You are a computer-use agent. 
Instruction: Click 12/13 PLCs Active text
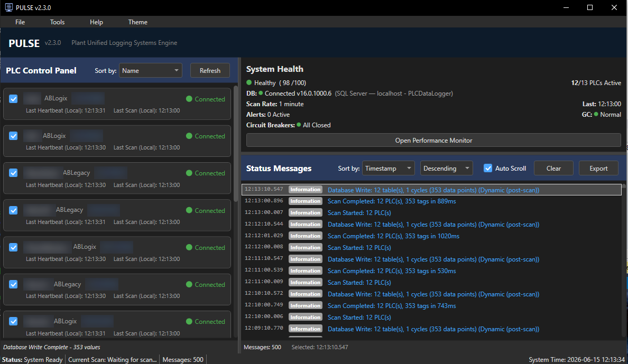click(x=596, y=83)
